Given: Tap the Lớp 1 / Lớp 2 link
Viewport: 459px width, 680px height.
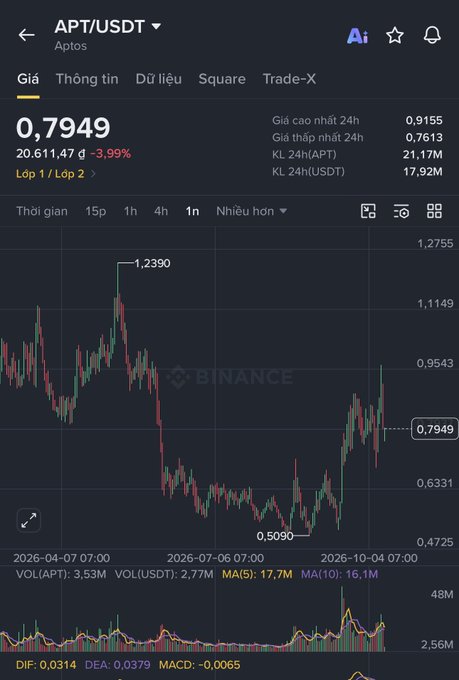Looking at the screenshot, I should tap(50, 174).
